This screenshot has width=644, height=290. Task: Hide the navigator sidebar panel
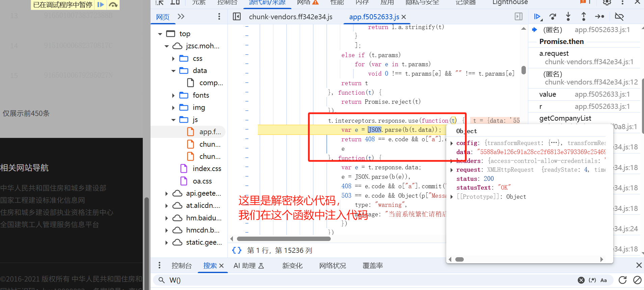pos(237,17)
